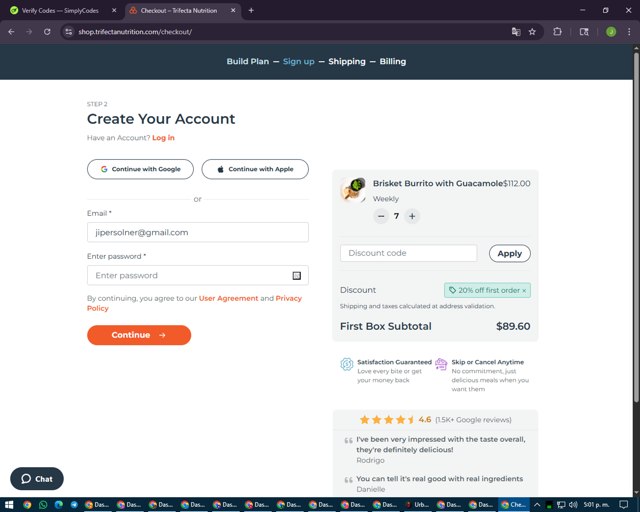Open the browser extensions puzzle icon
Viewport: 640px width, 512px height.
[x=557, y=32]
